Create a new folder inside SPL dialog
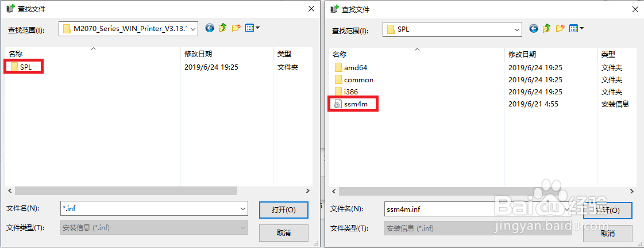This screenshot has height=248, width=644. pyautogui.click(x=560, y=28)
